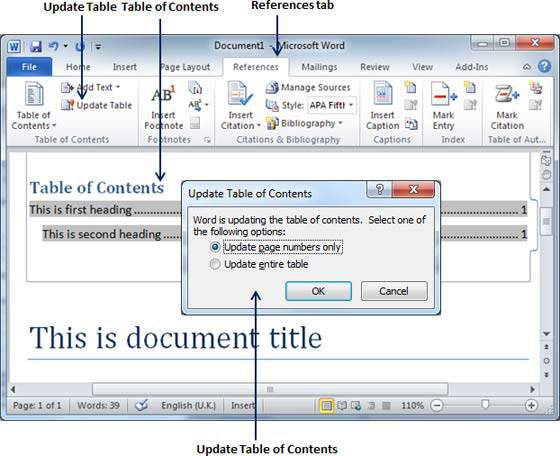Click the Insert Caption icon
The height and width of the screenshot is (456, 560).
pos(382,94)
